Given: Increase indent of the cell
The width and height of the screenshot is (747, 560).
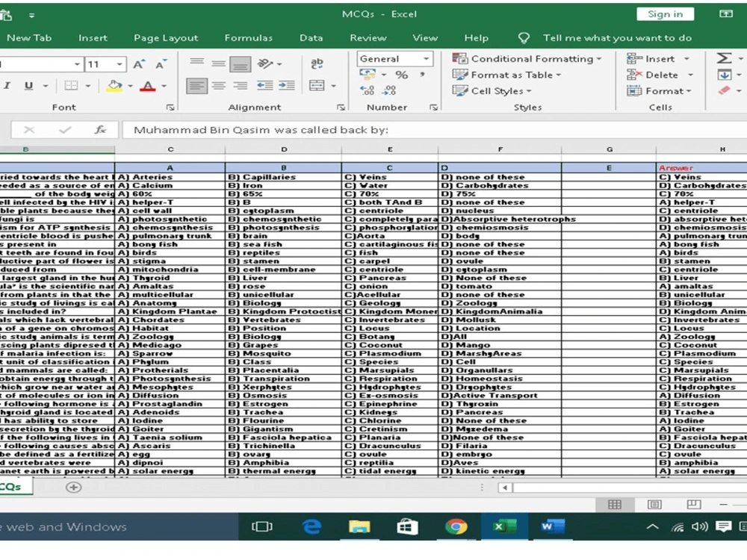Looking at the screenshot, I should click(286, 86).
